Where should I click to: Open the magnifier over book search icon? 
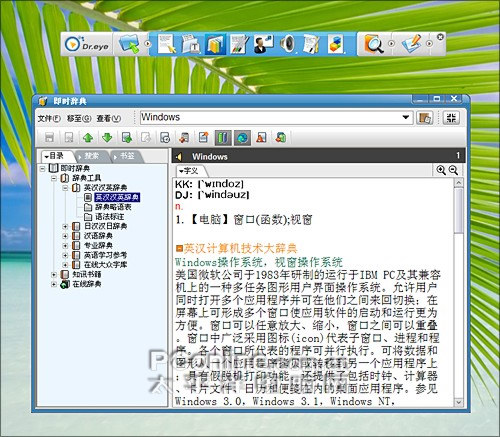click(373, 44)
